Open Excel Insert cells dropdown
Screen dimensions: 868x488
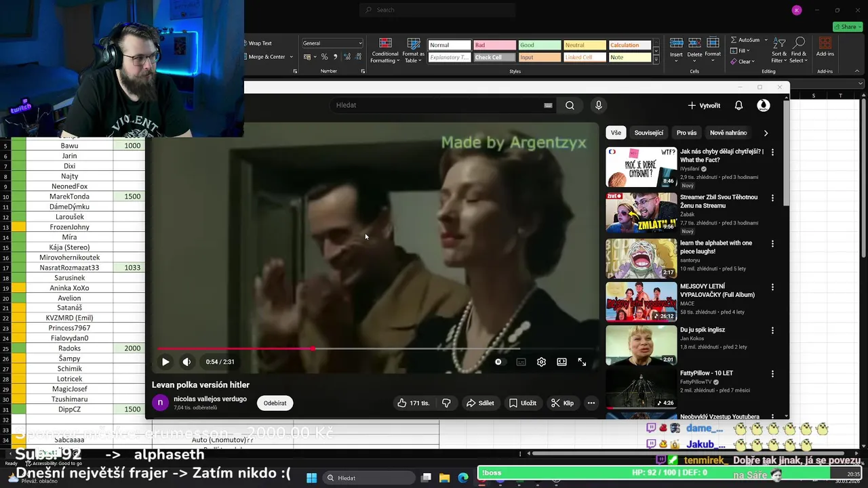pos(676,51)
